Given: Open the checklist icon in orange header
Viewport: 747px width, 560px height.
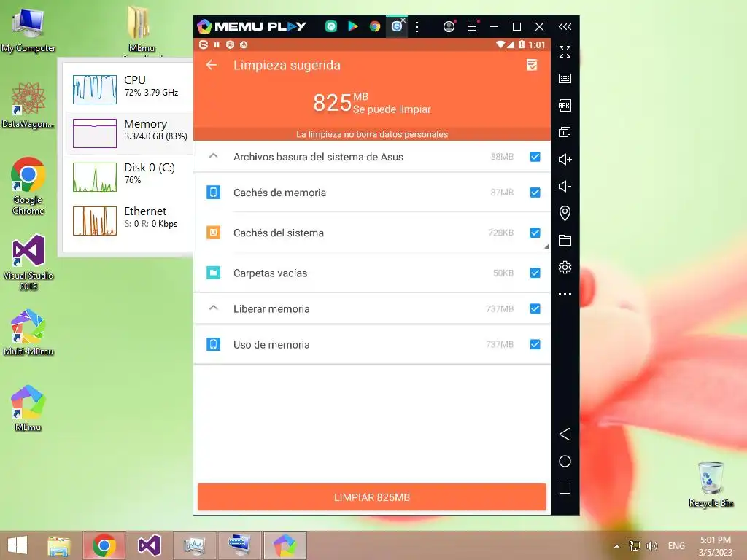Looking at the screenshot, I should [x=532, y=65].
